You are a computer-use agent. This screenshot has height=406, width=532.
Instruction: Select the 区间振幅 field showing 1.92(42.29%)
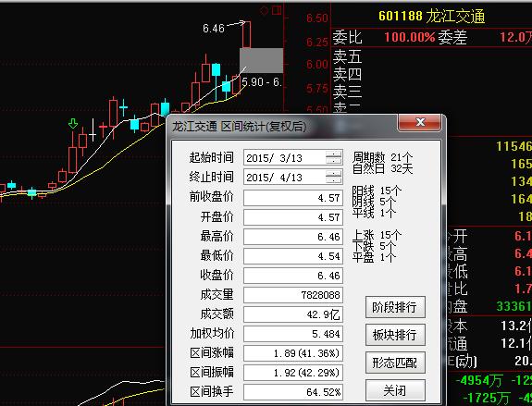293,373
